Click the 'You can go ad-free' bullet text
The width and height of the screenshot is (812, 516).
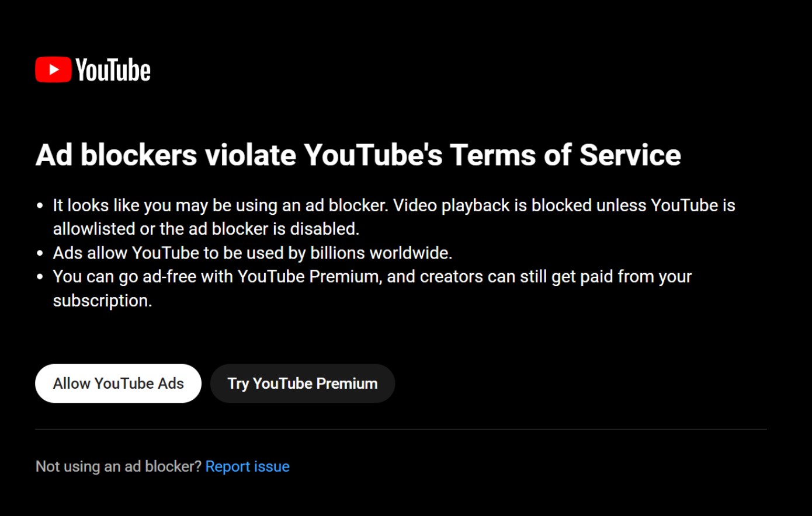[372, 277]
